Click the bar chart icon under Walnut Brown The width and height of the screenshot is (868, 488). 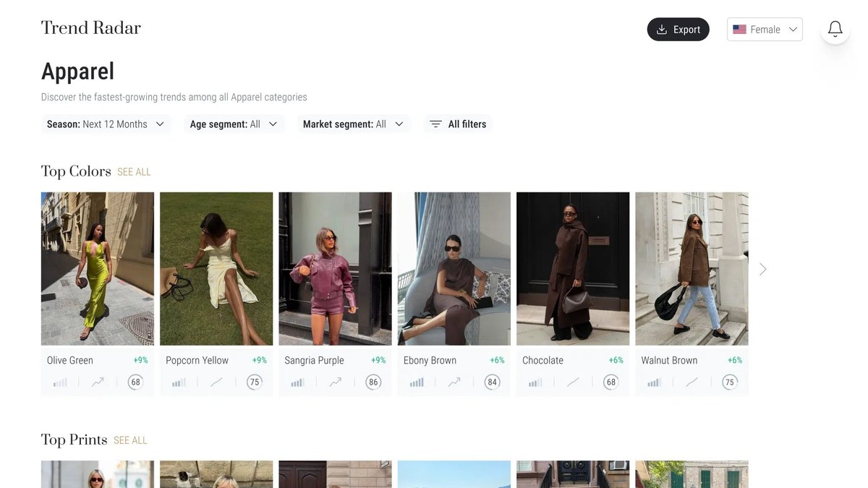pos(654,382)
